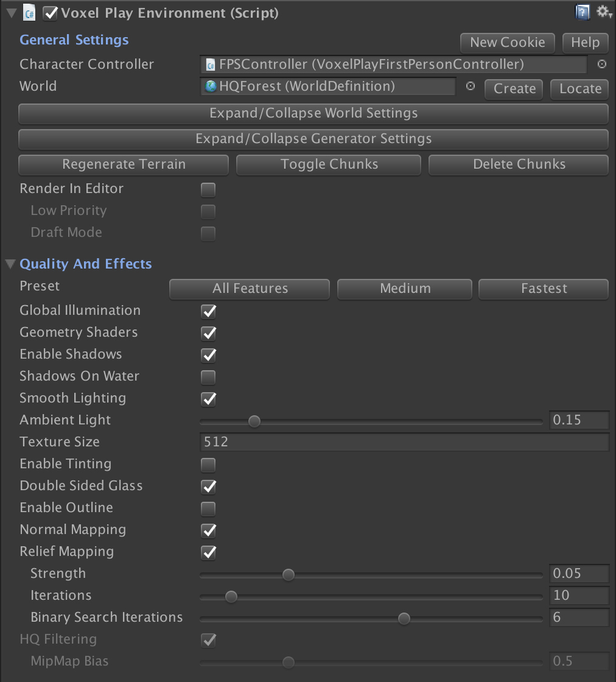The image size is (616, 682).
Task: Click the Toggle Chunks button
Action: [x=329, y=165]
